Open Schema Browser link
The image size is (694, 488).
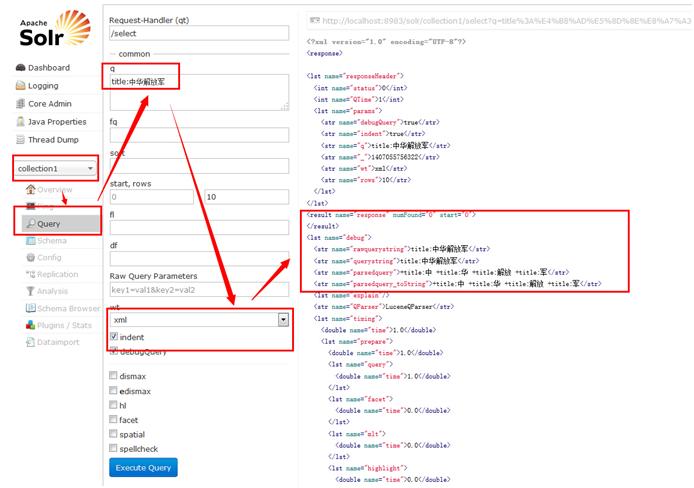69,308
